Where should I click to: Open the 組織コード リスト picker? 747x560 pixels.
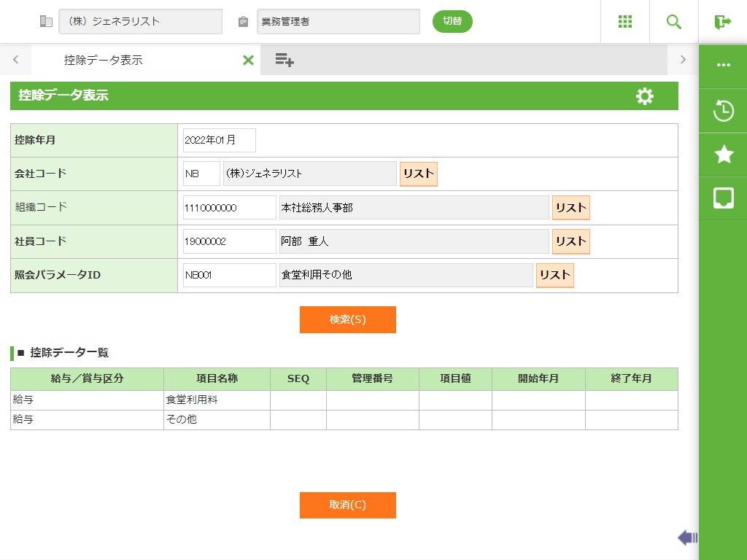point(570,208)
